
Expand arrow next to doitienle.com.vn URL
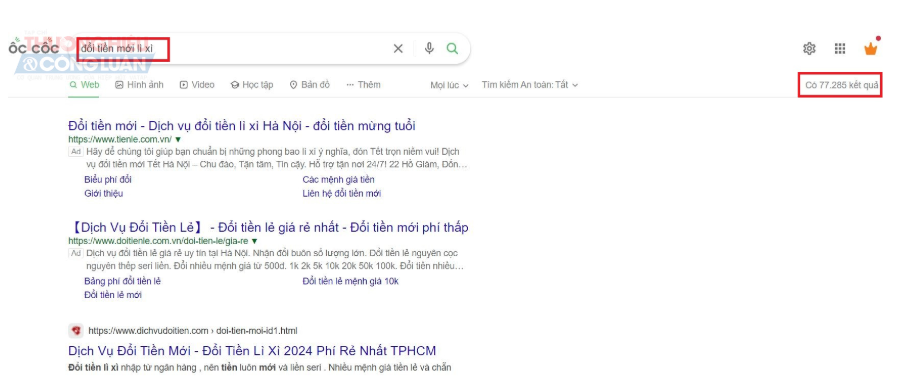(x=254, y=241)
